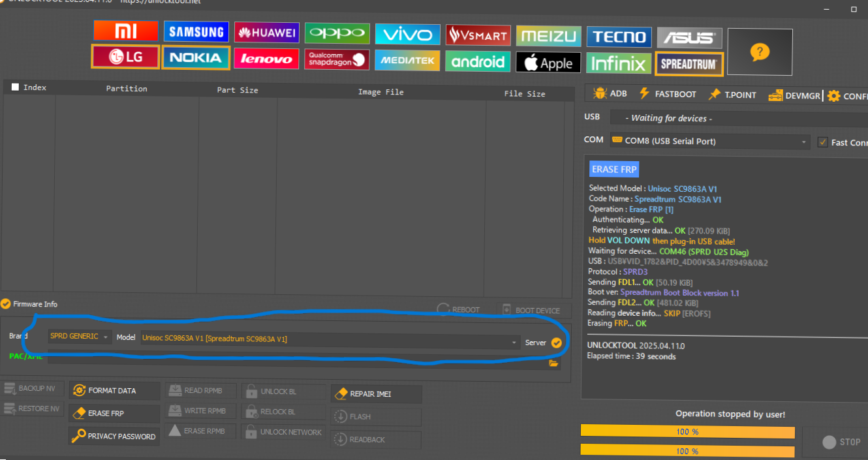Open the help question mark icon

coord(760,52)
